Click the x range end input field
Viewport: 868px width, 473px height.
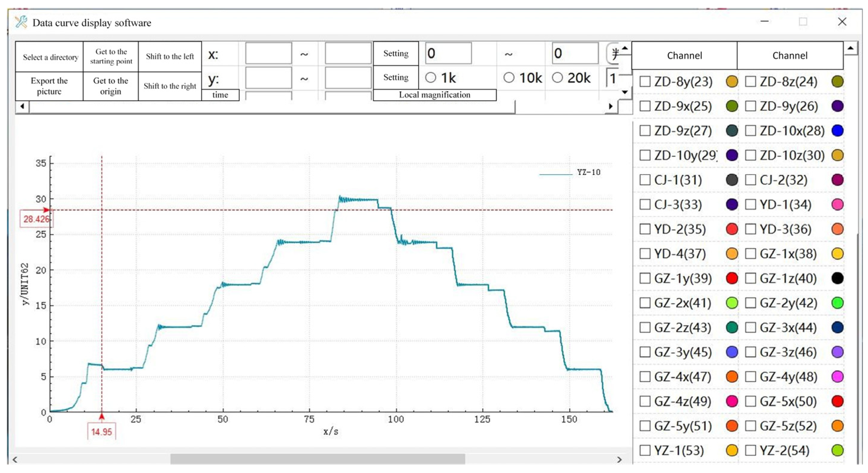coord(348,53)
